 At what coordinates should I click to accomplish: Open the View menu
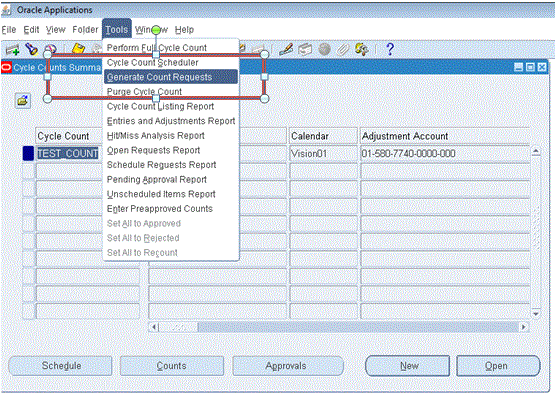coord(56,30)
